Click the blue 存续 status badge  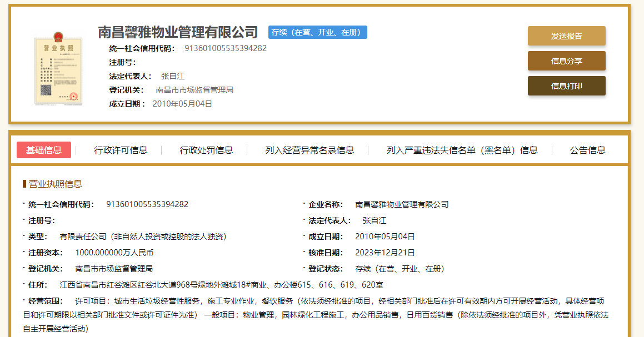pos(317,32)
